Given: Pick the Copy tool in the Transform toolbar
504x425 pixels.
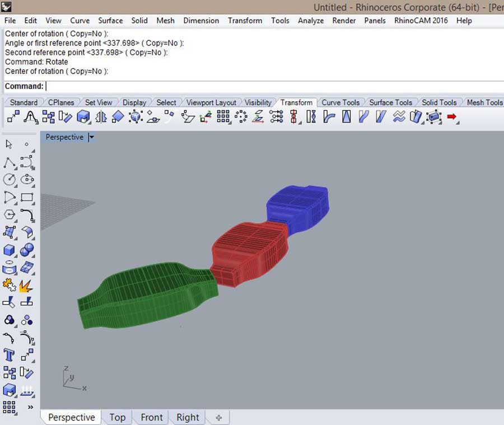Looking at the screenshot, I should [48, 116].
